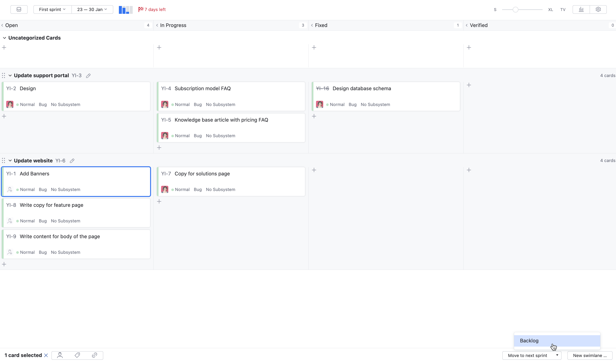Open the 23 — 30 Jan date dropdown
616x364 pixels.
pos(92,9)
